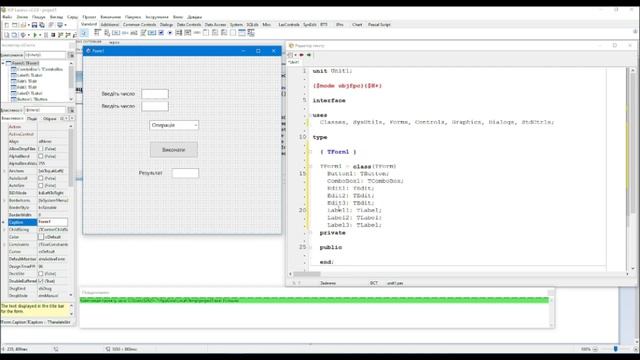Click the Виконати button on Form1
640x360 pixels.
tap(174, 150)
